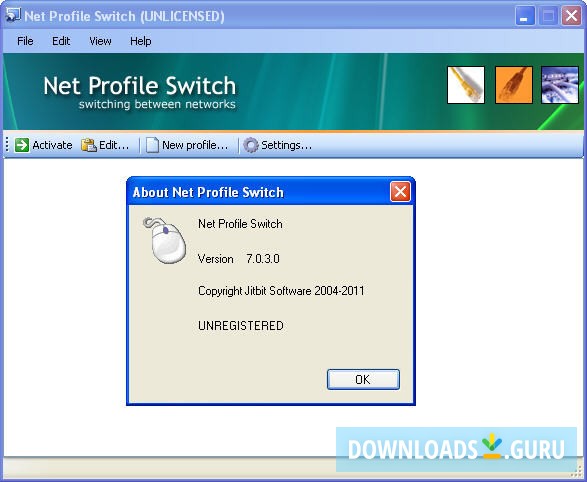This screenshot has width=587, height=482.
Task: Click the app icon in the title bar
Action: (13, 15)
